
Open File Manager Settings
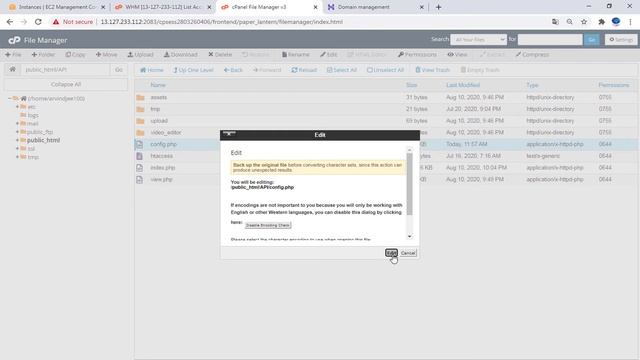pyautogui.click(x=621, y=40)
